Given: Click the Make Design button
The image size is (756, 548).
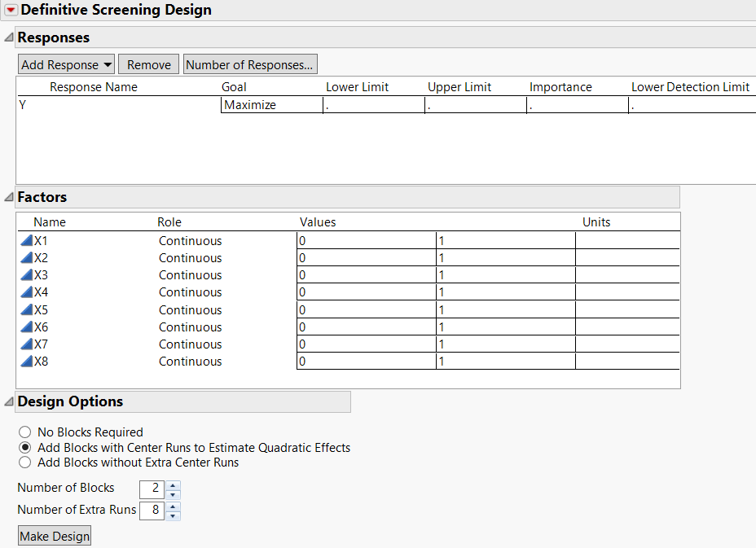Looking at the screenshot, I should (x=55, y=537).
